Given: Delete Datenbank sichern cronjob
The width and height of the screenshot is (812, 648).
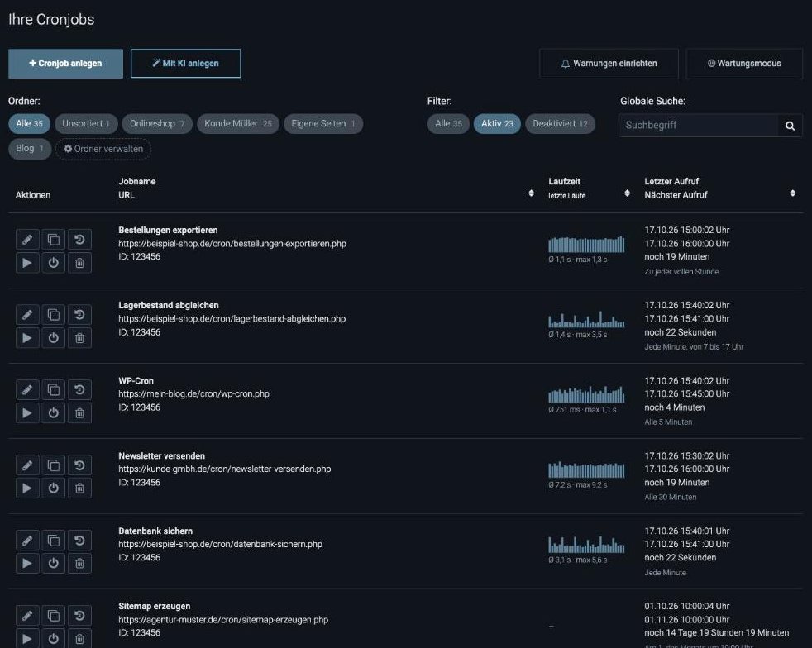Looking at the screenshot, I should pos(79,563).
